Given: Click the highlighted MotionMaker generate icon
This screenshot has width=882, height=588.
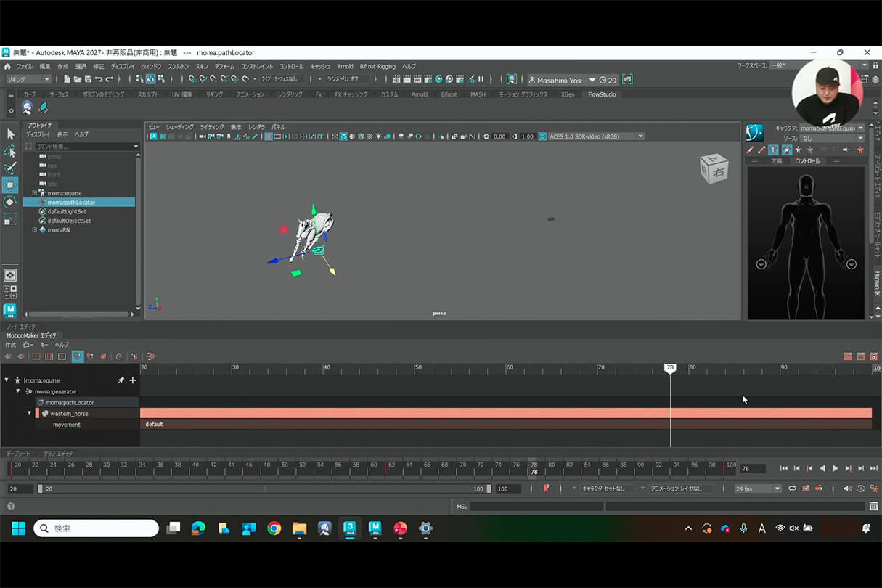Looking at the screenshot, I should pyautogui.click(x=78, y=356).
